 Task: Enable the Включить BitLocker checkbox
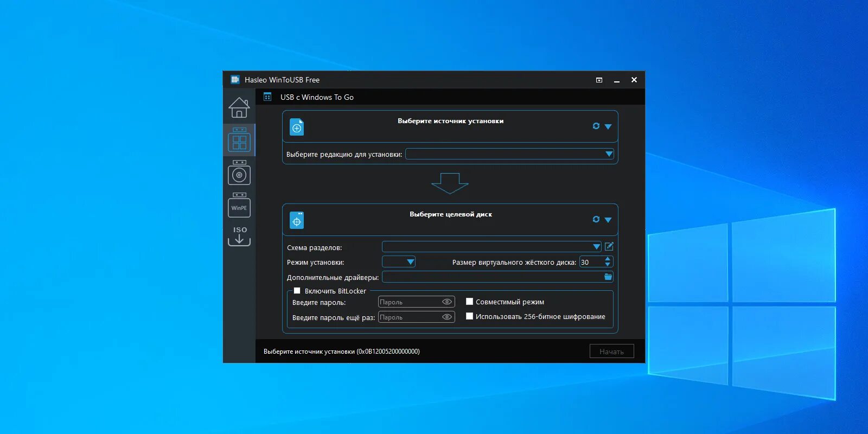[x=297, y=291]
